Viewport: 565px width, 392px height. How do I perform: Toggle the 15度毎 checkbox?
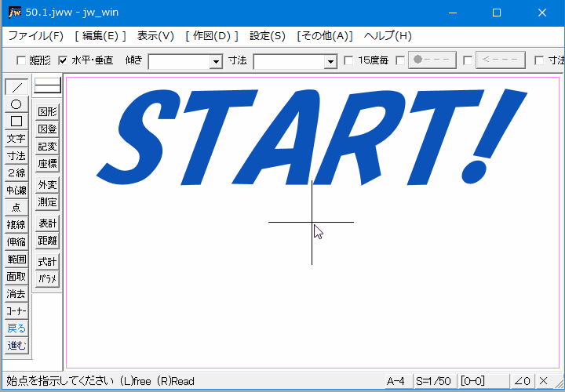click(x=349, y=60)
